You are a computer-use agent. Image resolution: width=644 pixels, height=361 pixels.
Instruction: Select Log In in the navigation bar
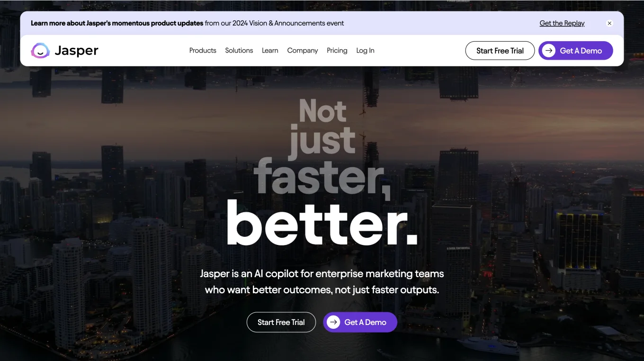[x=365, y=51]
